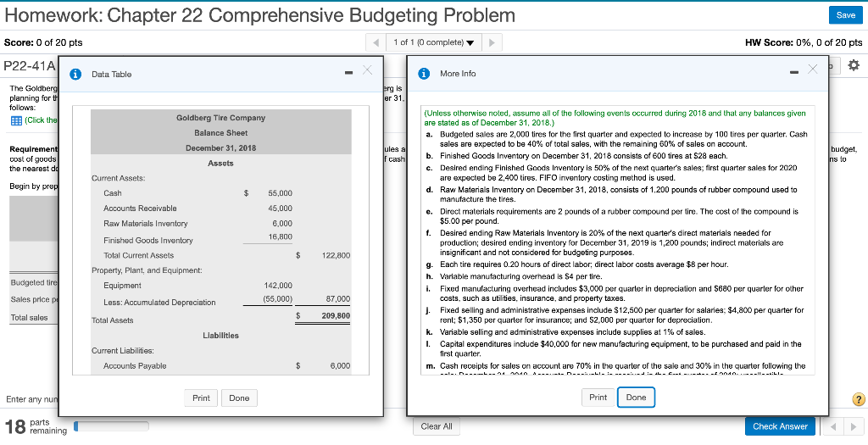Screen dimensions: 868x445
Task: Open settings gear icon
Action: 853,64
